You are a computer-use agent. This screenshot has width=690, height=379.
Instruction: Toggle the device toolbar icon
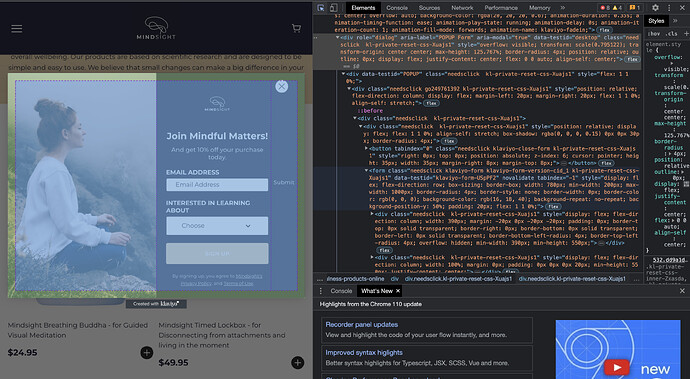pos(333,7)
